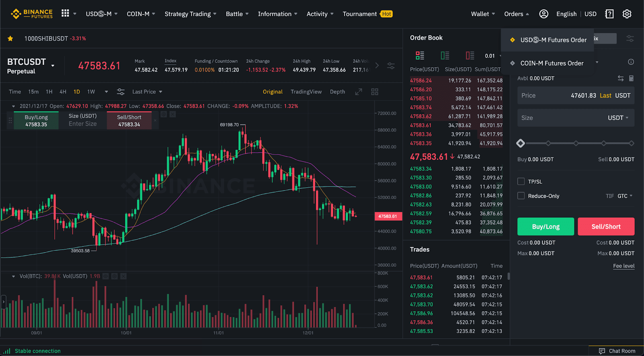Open the apps grid menu
The height and width of the screenshot is (356, 644).
click(65, 13)
